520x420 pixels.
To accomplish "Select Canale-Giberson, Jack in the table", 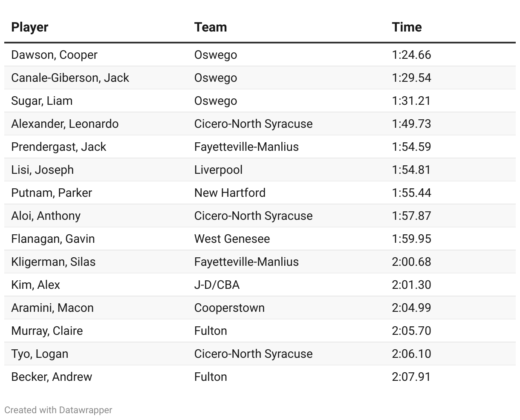I will click(x=70, y=78).
